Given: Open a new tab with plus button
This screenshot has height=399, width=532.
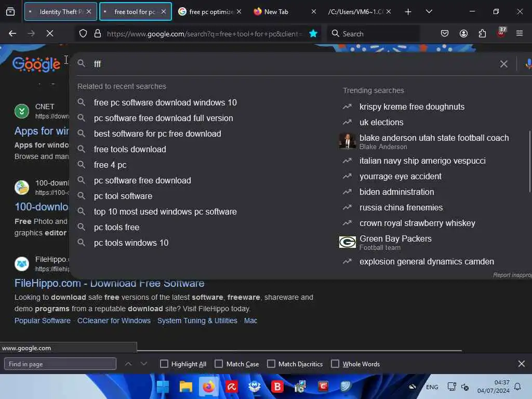Looking at the screenshot, I should click(408, 12).
